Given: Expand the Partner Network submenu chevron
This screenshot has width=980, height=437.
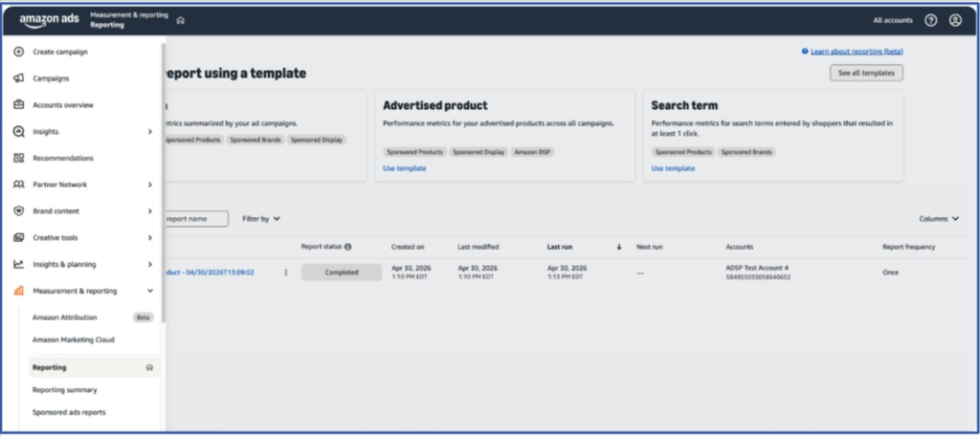Looking at the screenshot, I should pyautogui.click(x=150, y=185).
